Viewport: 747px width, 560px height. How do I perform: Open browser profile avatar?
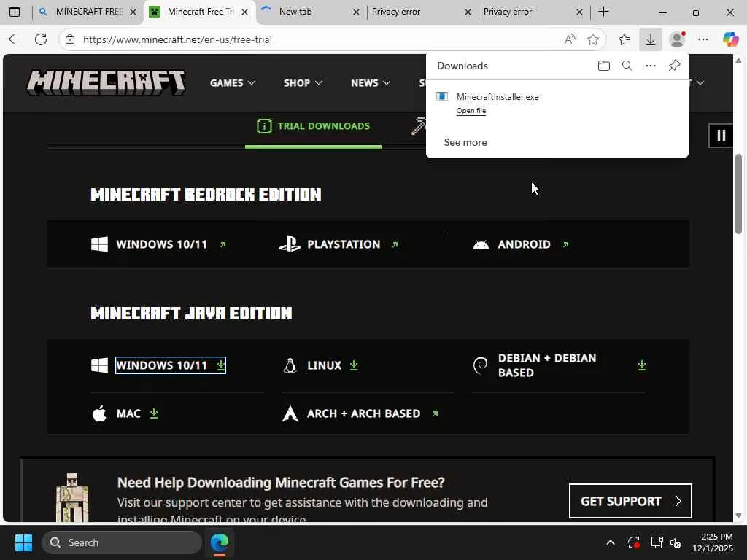coord(677,39)
